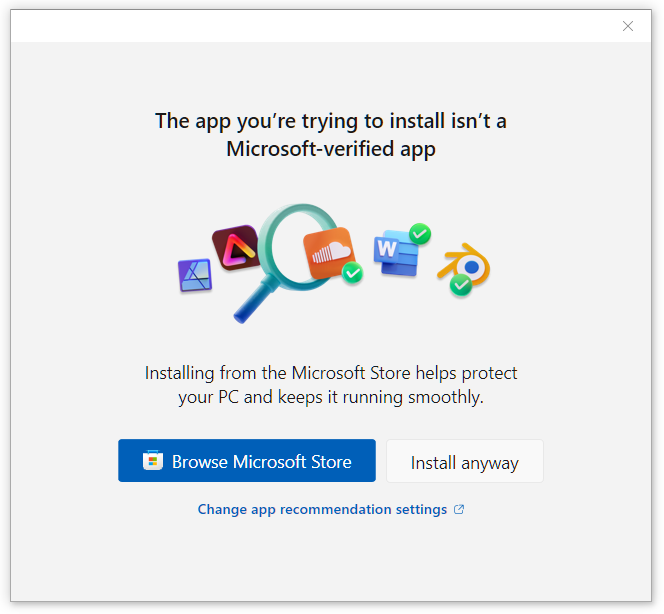Screen dimensions: 664x614
Task: Click the dark red Adobe triangle app icon
Action: click(236, 247)
